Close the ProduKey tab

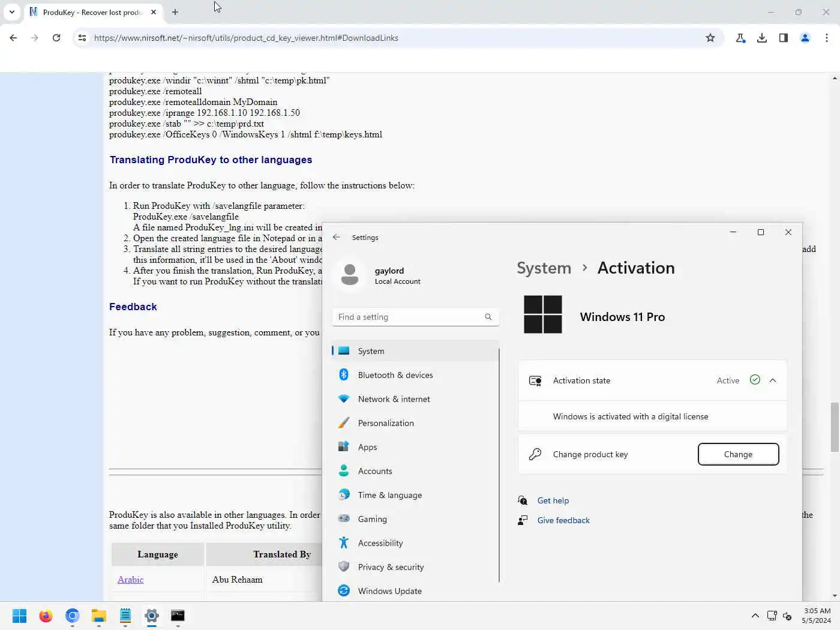[x=154, y=12]
